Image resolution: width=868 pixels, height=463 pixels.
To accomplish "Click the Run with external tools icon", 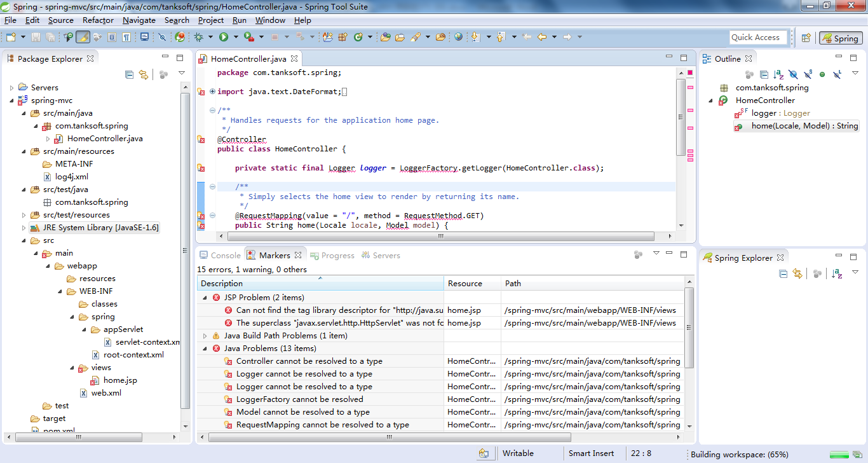I will [248, 37].
